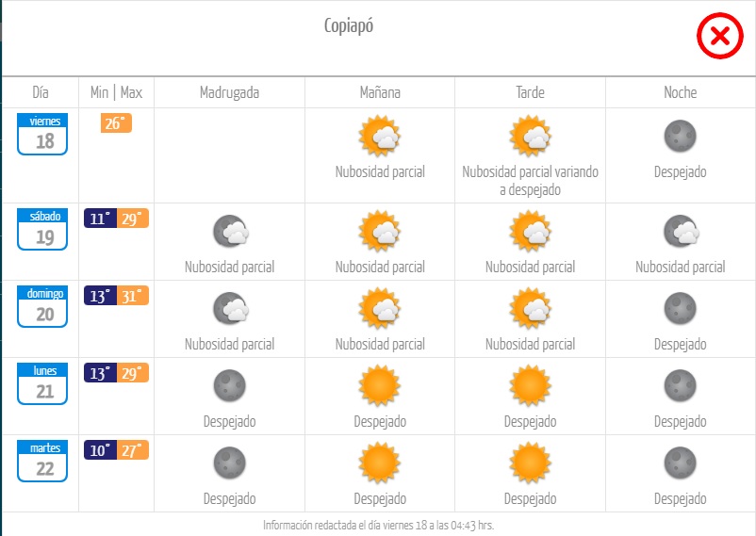Screen dimensions: 756x536
Task: Select sábado 19 madrugada cloudy moon icon
Action: pyautogui.click(x=230, y=231)
